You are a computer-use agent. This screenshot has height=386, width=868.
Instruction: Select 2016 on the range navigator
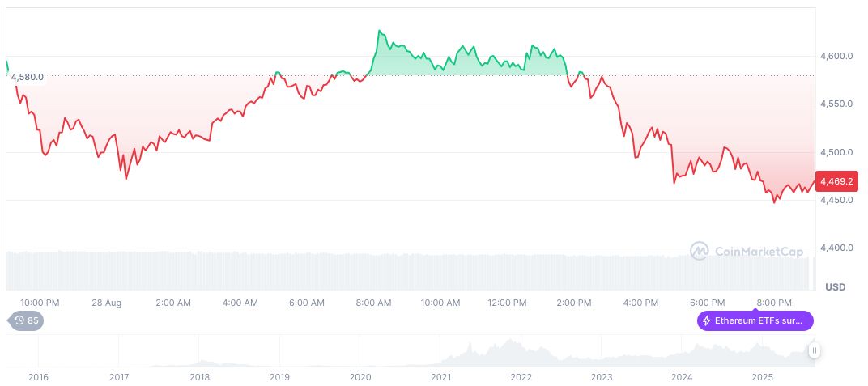38,376
